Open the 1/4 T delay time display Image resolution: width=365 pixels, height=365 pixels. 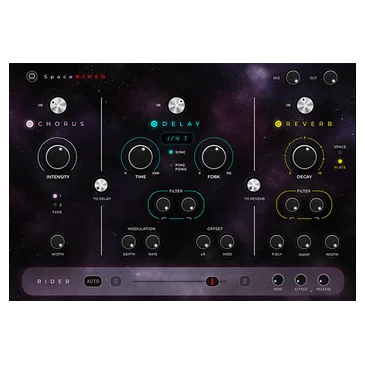pyautogui.click(x=177, y=138)
